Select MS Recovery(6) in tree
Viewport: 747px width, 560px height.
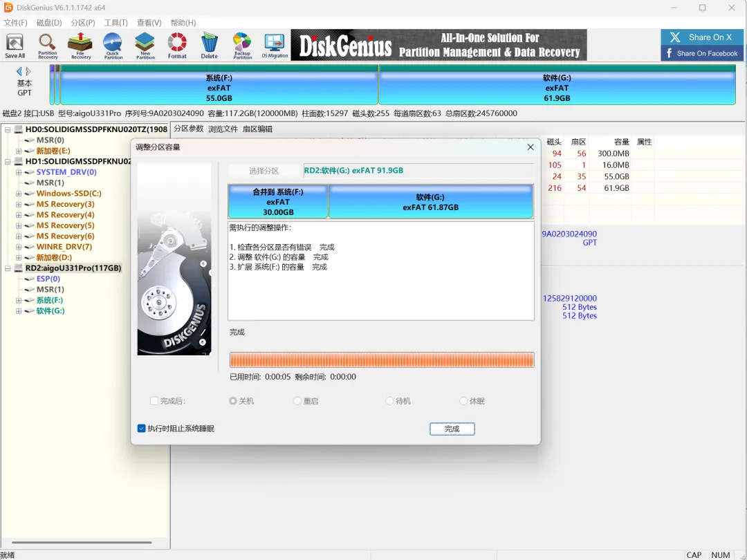[65, 236]
